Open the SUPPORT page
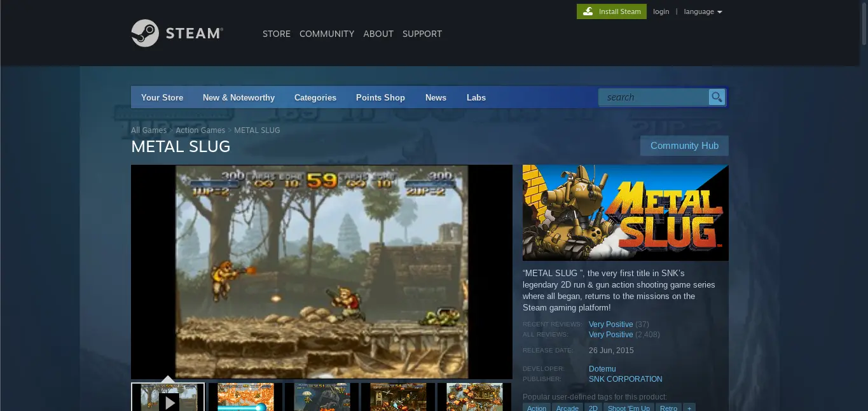 (x=422, y=34)
